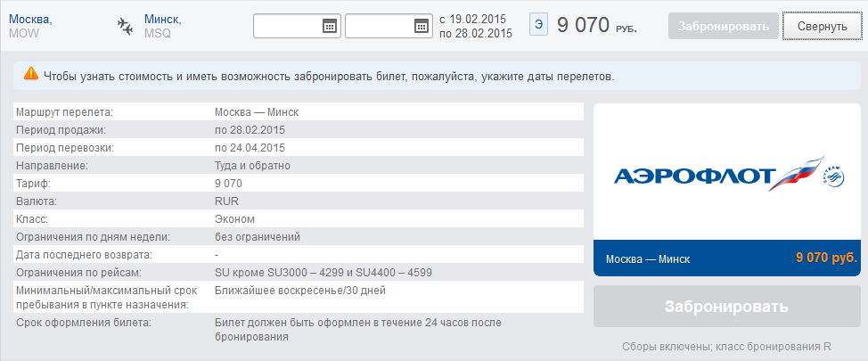Click the 'Э' economy class badge
This screenshot has height=361, width=868.
538,25
